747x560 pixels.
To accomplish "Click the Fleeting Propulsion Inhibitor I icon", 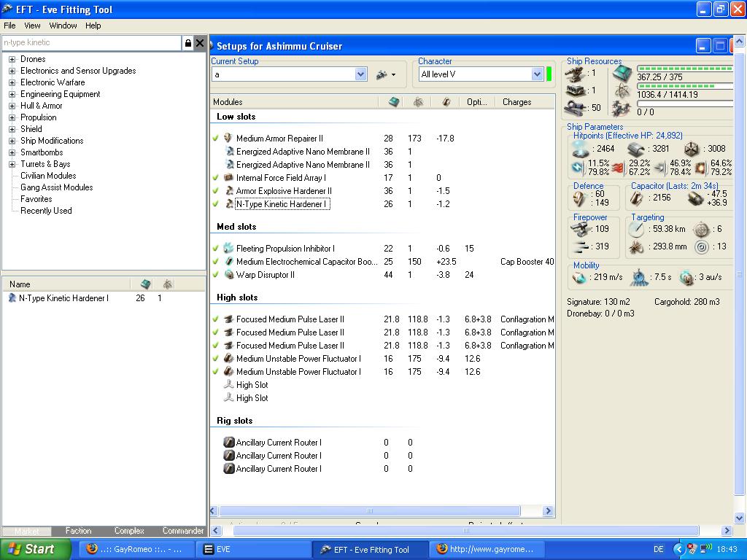I will pyautogui.click(x=228, y=248).
